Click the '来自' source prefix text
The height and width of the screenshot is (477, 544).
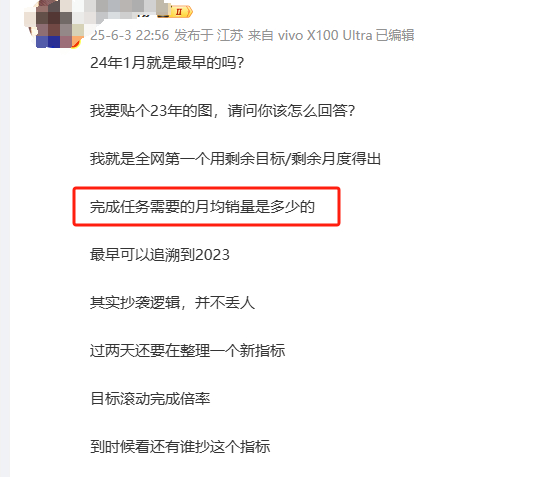pos(261,35)
